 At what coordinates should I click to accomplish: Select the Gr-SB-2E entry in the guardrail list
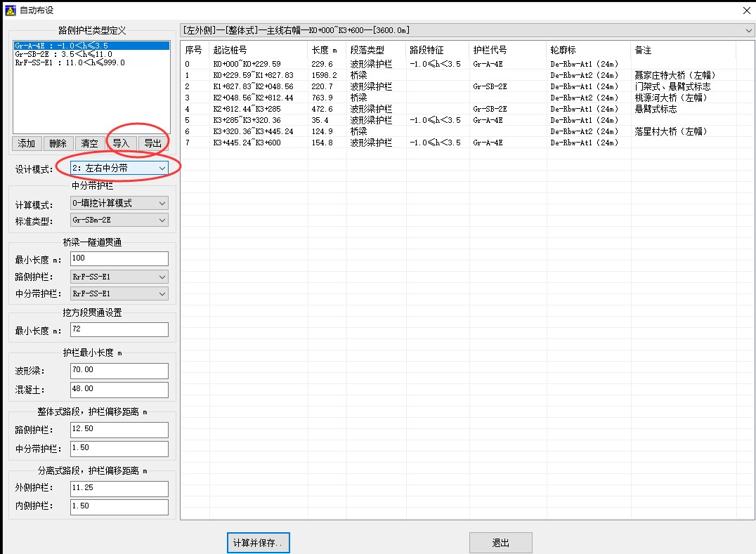coord(70,53)
